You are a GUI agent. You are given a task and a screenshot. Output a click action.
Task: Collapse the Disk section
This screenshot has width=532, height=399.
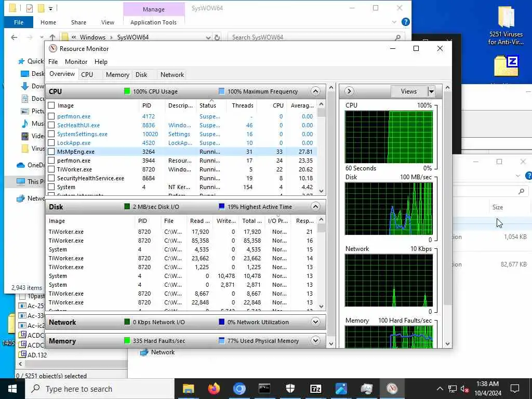pos(315,207)
